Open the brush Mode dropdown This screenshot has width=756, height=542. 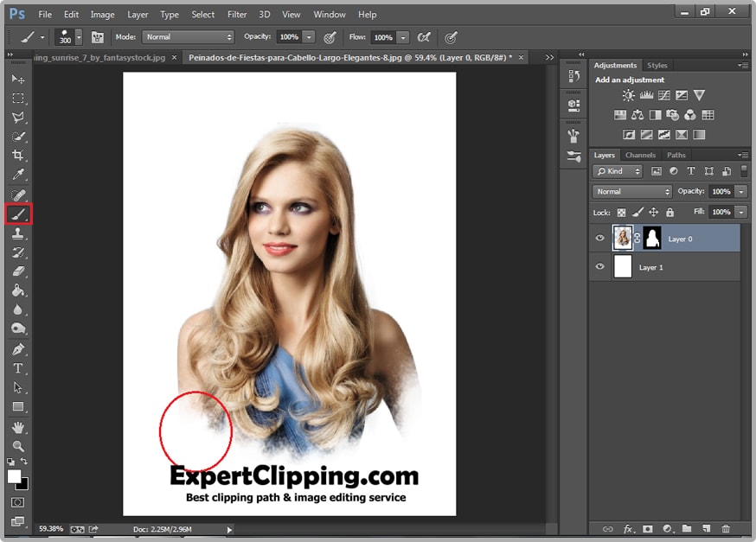tap(189, 37)
